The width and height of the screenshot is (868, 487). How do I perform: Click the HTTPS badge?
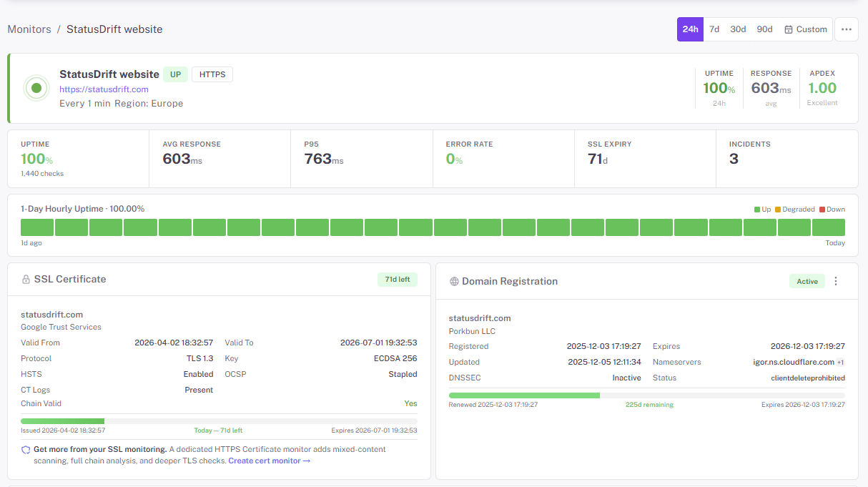coord(212,74)
